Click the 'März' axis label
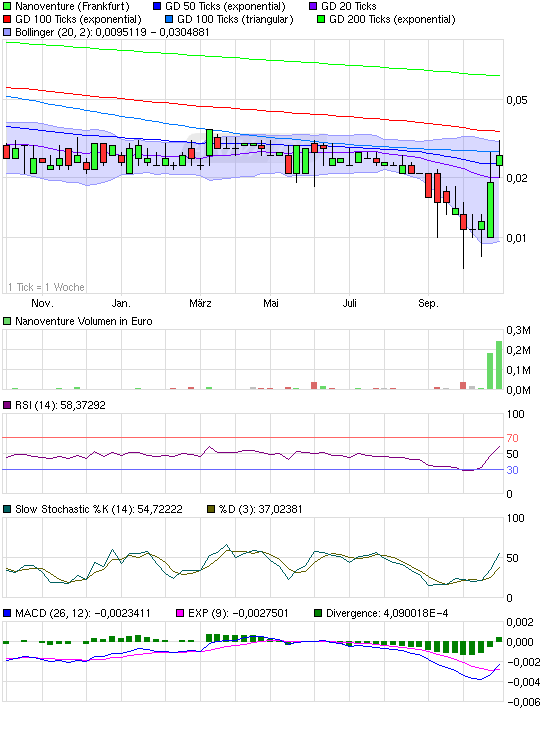Viewport: 545px width, 736px height. [200, 303]
